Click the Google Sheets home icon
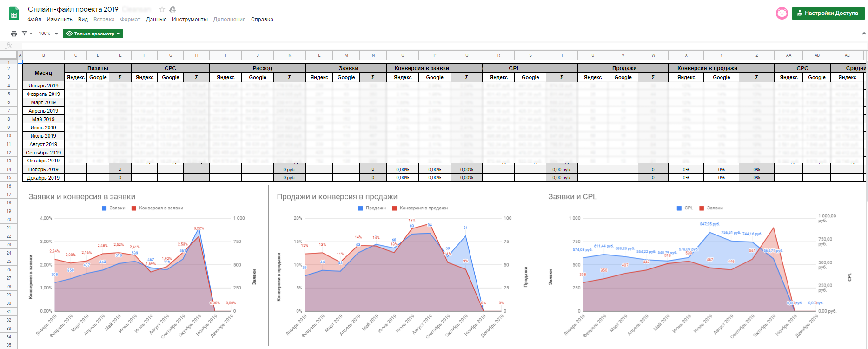This screenshot has height=349, width=868. (14, 14)
